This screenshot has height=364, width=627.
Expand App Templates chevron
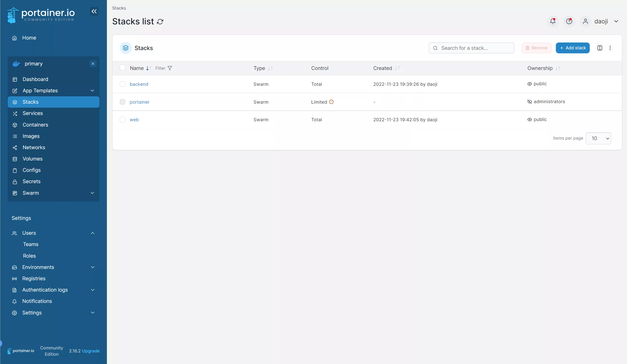(92, 91)
